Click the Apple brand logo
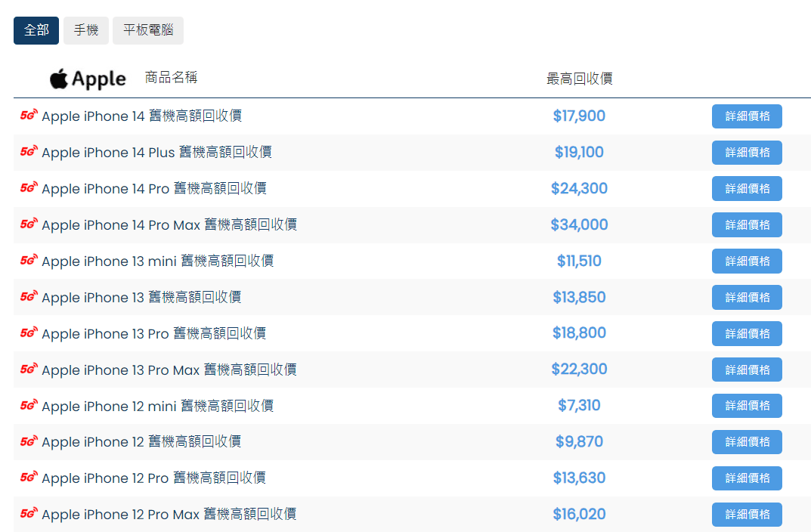Image resolution: width=811 pixels, height=532 pixels. point(88,79)
